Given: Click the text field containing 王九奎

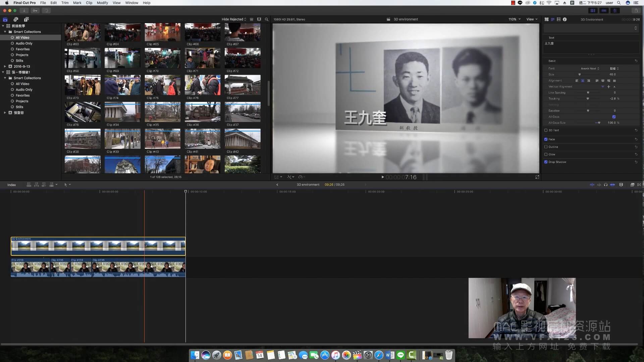Looking at the screenshot, I should pyautogui.click(x=591, y=47).
